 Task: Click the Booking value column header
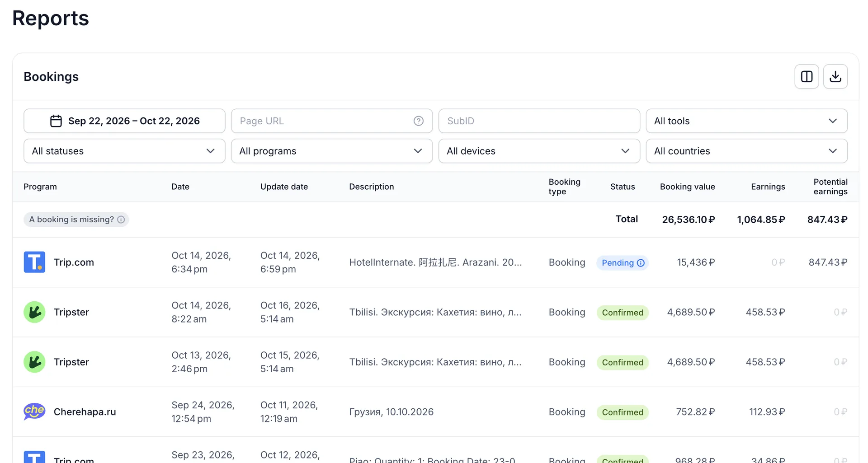tap(687, 187)
